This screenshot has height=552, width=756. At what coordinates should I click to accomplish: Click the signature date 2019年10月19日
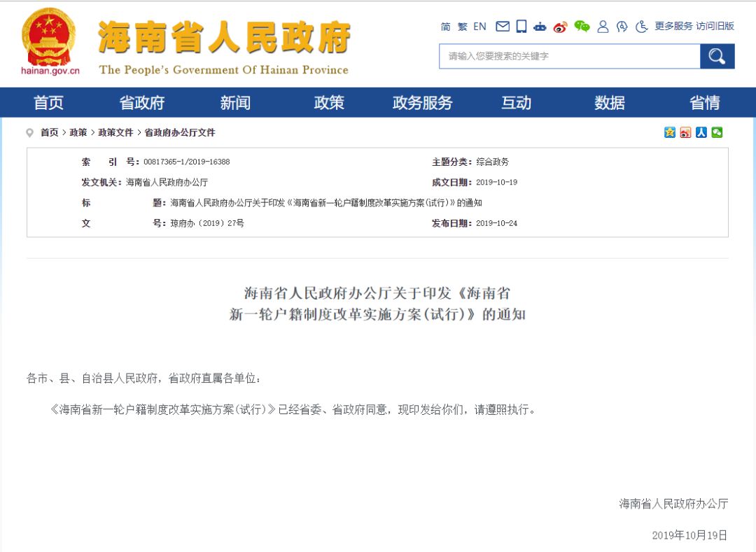(x=689, y=535)
